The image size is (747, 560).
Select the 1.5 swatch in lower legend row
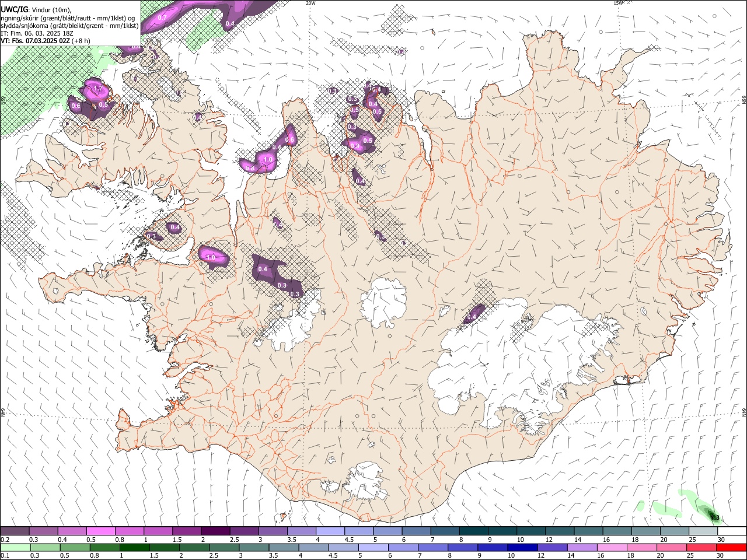[x=165, y=547]
